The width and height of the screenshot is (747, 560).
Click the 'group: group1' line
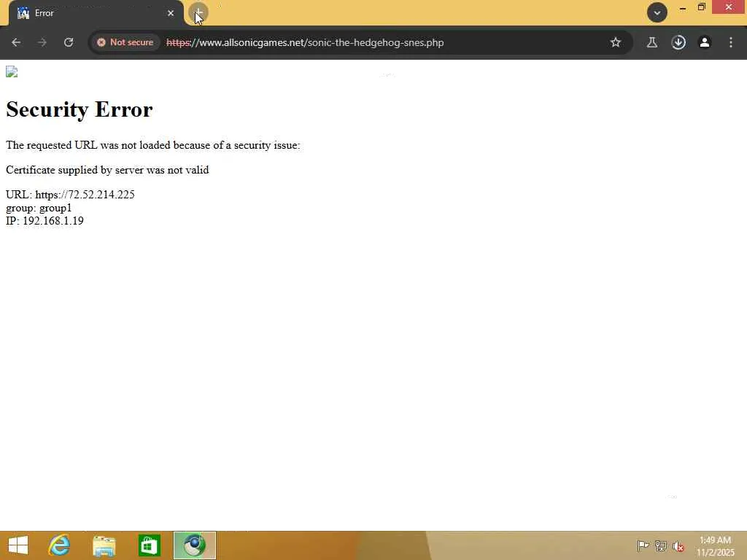39,208
